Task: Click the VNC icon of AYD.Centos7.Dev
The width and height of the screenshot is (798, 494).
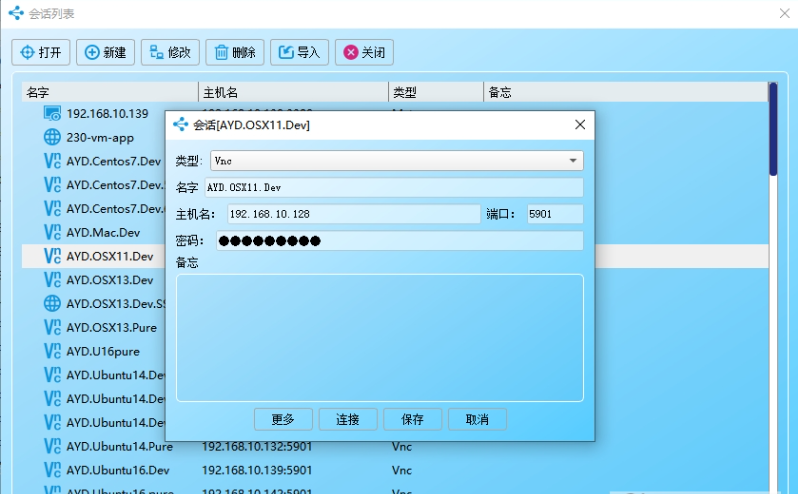Action: pyautogui.click(x=52, y=161)
